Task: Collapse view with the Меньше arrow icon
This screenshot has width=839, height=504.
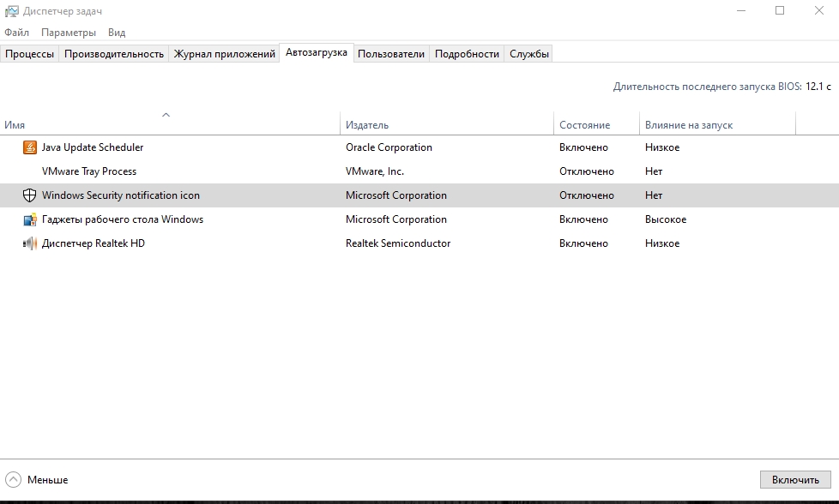Action: [14, 479]
